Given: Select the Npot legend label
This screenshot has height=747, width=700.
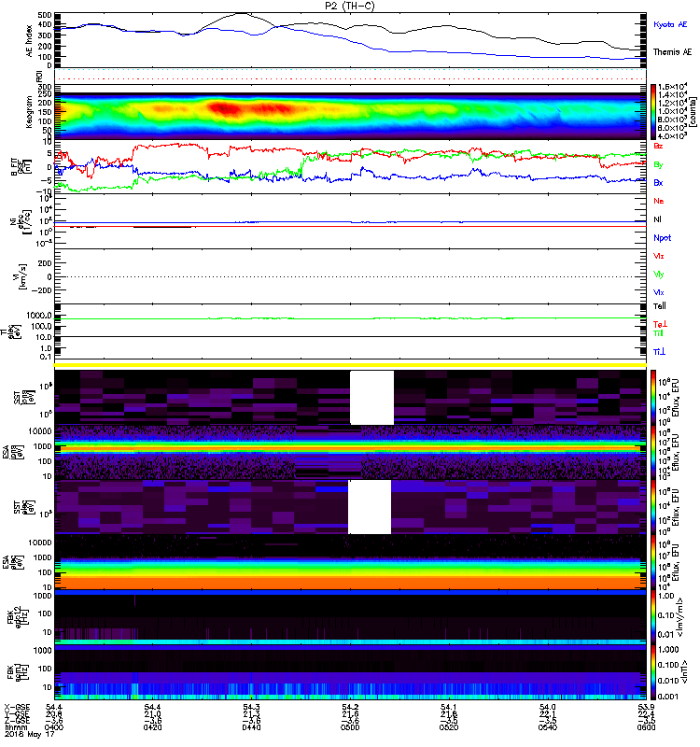Looking at the screenshot, I should [x=662, y=238].
